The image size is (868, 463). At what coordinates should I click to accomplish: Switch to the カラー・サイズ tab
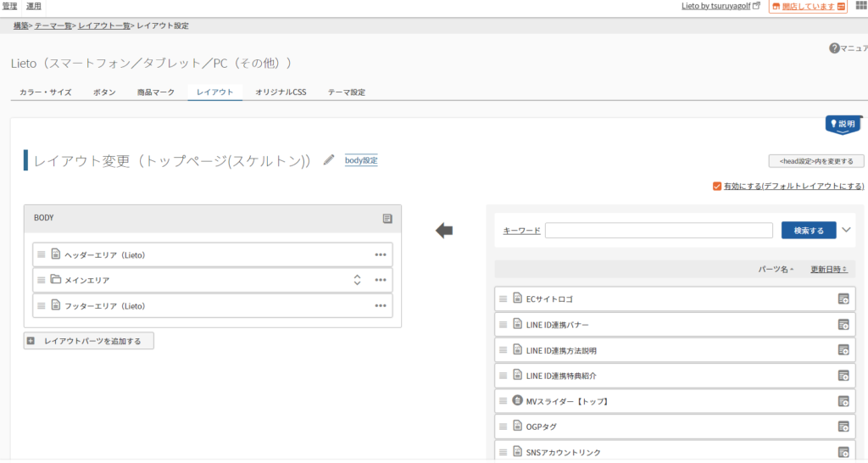click(x=45, y=92)
